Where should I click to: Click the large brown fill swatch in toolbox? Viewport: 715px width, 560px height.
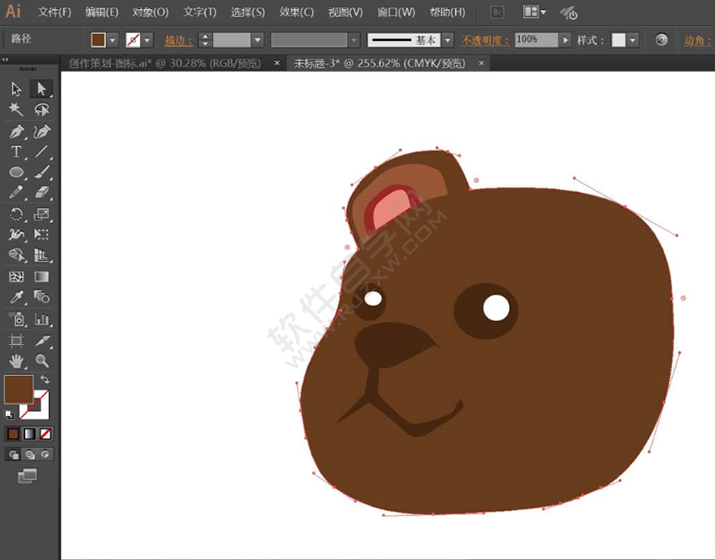click(18, 389)
